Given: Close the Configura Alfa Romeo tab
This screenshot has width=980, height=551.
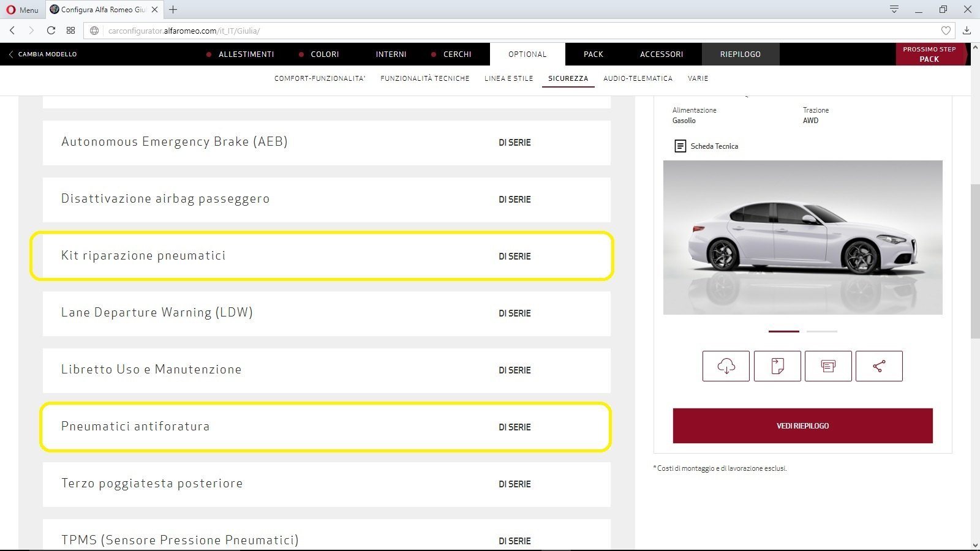Looking at the screenshot, I should click(x=154, y=10).
